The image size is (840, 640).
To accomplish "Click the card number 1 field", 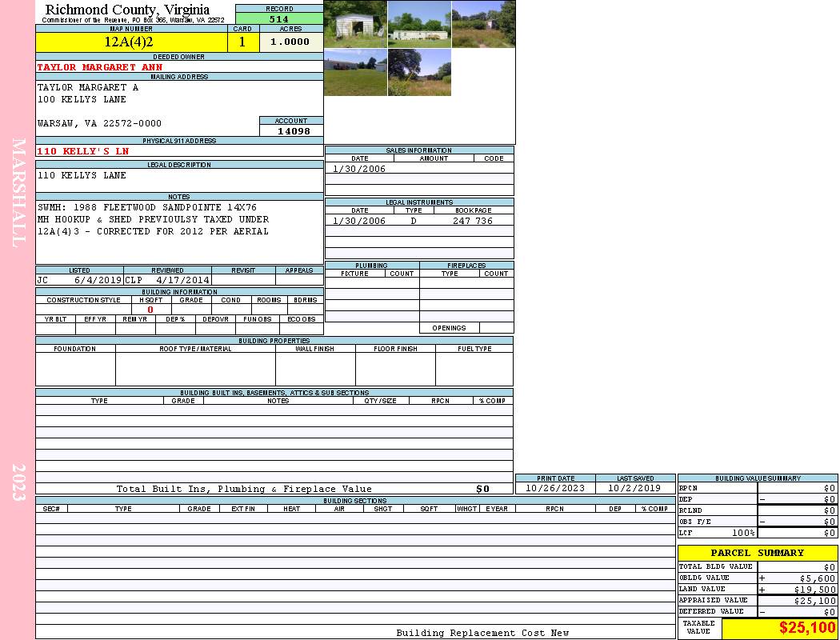I will (x=242, y=42).
